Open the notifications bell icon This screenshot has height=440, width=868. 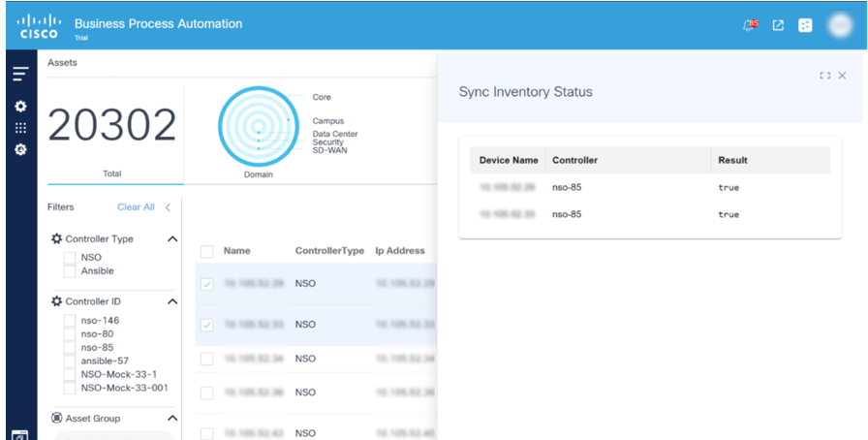749,25
